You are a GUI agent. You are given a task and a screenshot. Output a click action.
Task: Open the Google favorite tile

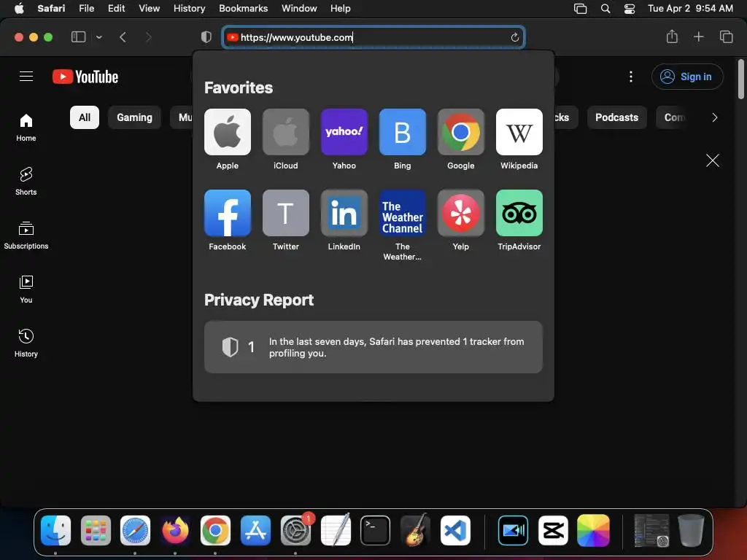tap(461, 132)
